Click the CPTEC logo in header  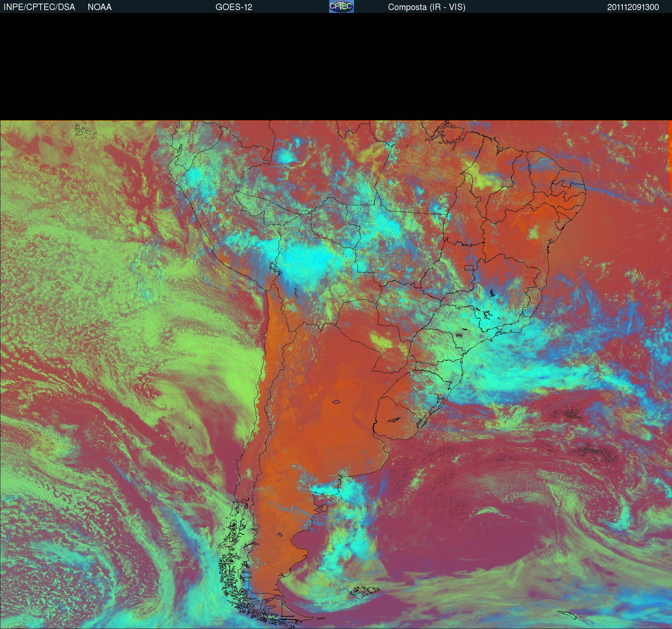341,6
